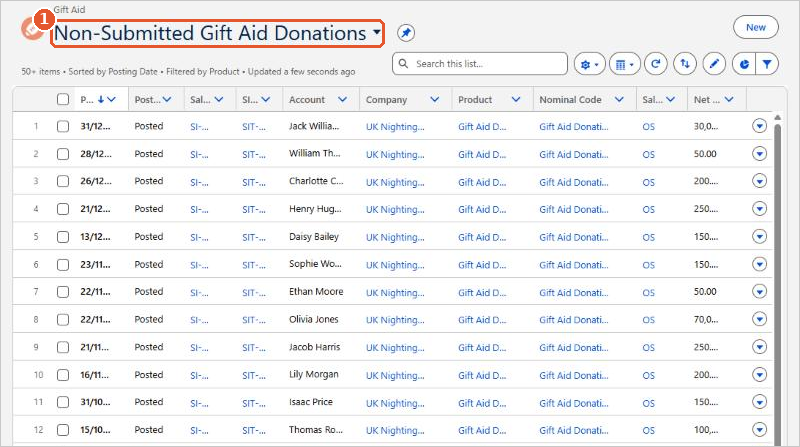Viewport: 800px width, 447px height.
Task: Open row actions for Thomas Ro...
Action: pyautogui.click(x=759, y=430)
